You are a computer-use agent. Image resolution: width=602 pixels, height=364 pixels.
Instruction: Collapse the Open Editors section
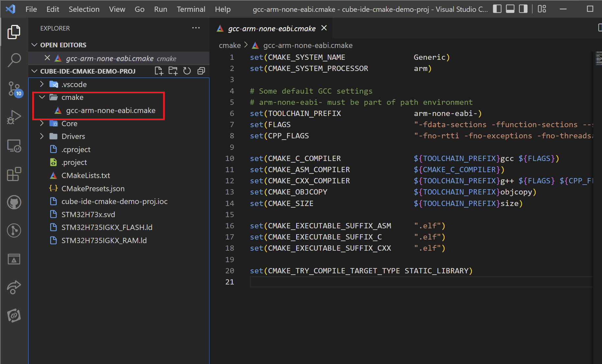coord(35,45)
